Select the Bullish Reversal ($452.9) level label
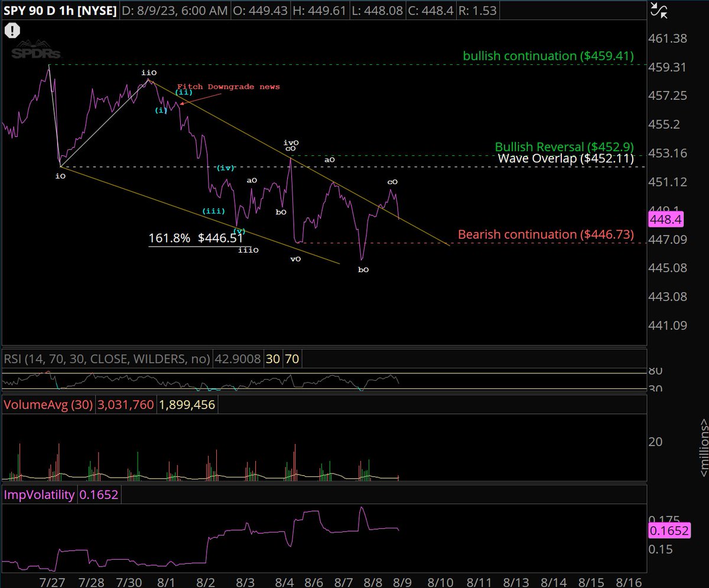The height and width of the screenshot is (588, 709). (564, 146)
